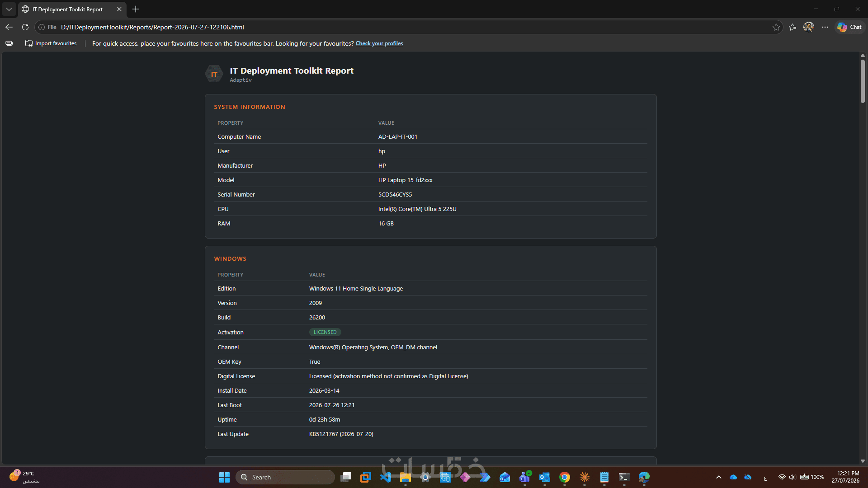Click the WINDOWS section heading
The image size is (868, 488).
pos(230,259)
